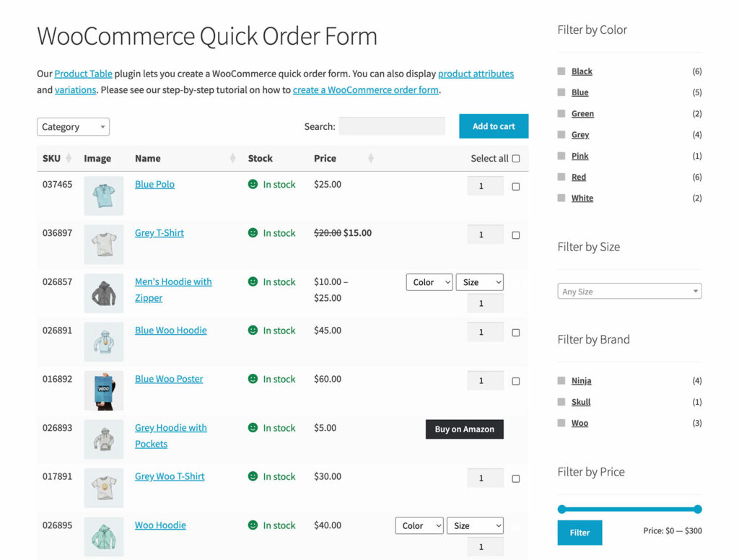Filter by Red color link
The image size is (739, 560).
579,177
